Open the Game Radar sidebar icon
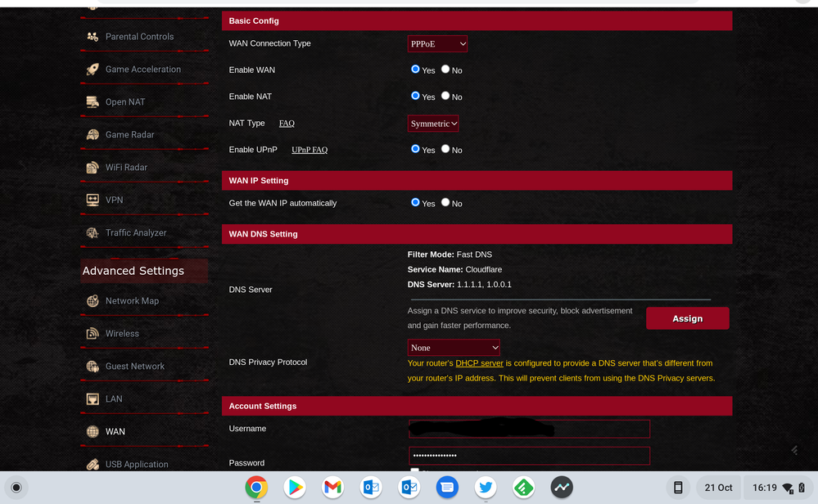The height and width of the screenshot is (504, 818). (x=93, y=135)
